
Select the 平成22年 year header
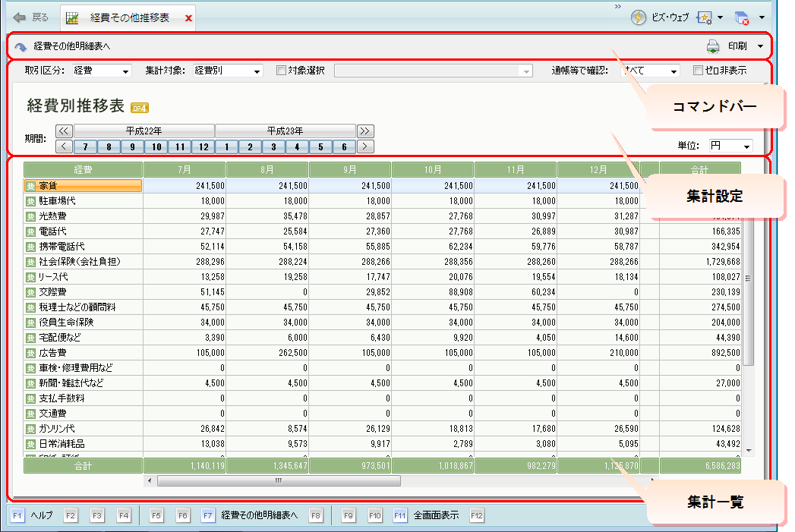144,131
